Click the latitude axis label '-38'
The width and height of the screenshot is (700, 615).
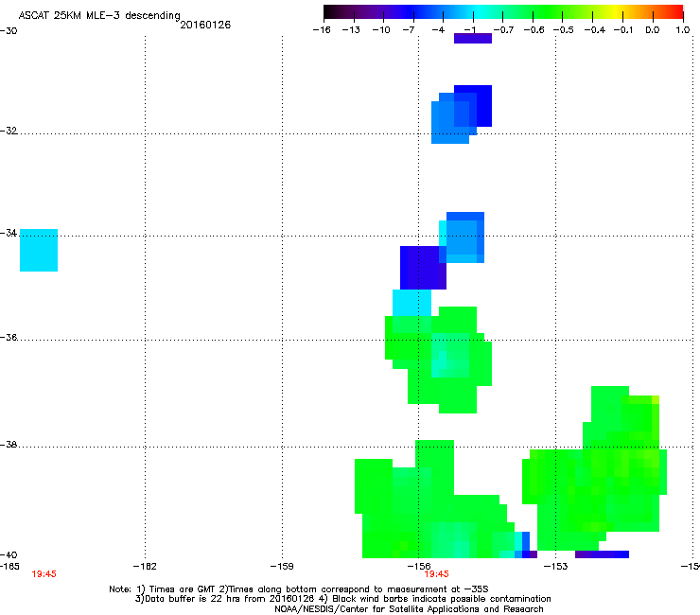coord(9,445)
